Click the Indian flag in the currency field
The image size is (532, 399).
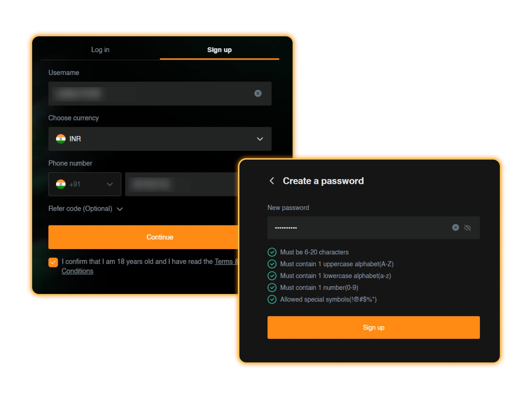[x=61, y=139]
